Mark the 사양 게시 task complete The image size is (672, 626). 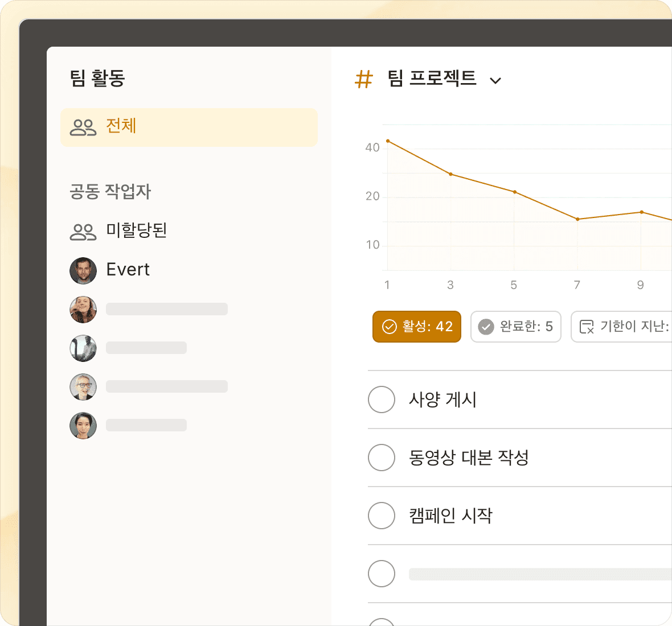pyautogui.click(x=382, y=400)
